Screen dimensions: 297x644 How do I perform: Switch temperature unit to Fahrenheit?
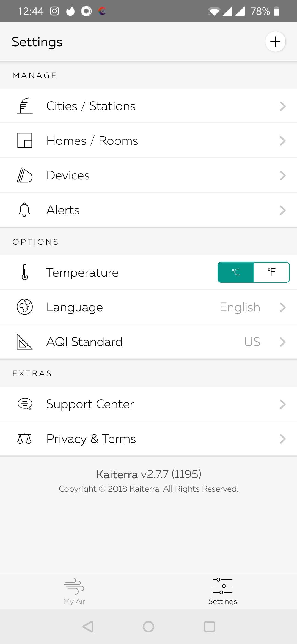[271, 272]
